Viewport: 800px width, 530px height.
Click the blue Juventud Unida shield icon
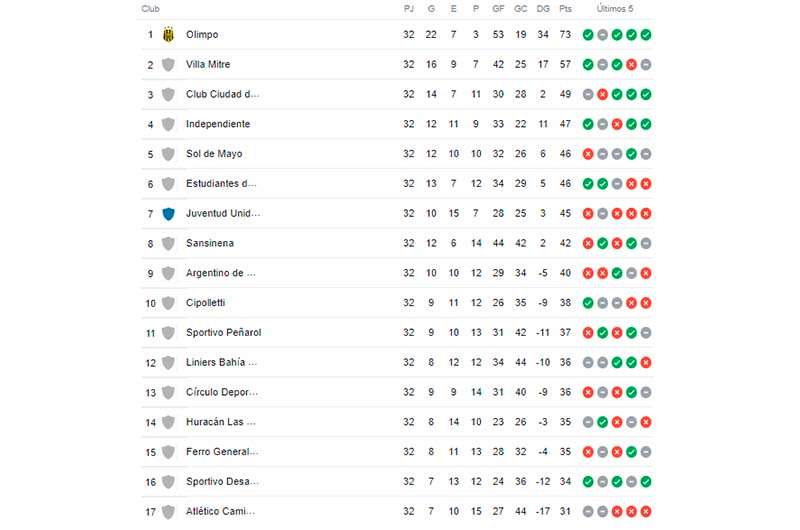pyautogui.click(x=168, y=214)
